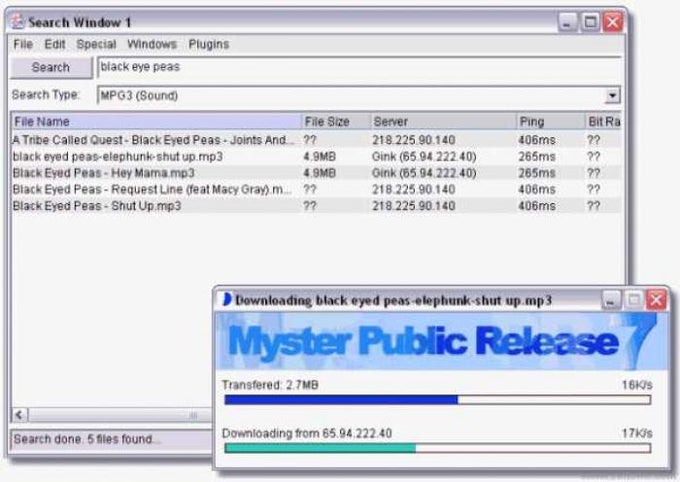The height and width of the screenshot is (482, 680).
Task: Sort by Ping column header
Action: point(551,121)
